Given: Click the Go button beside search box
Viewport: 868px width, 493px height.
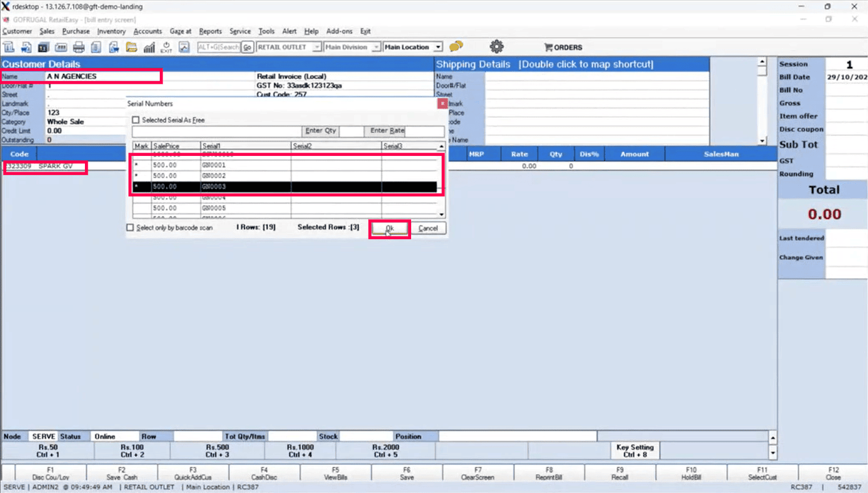Looking at the screenshot, I should [247, 48].
